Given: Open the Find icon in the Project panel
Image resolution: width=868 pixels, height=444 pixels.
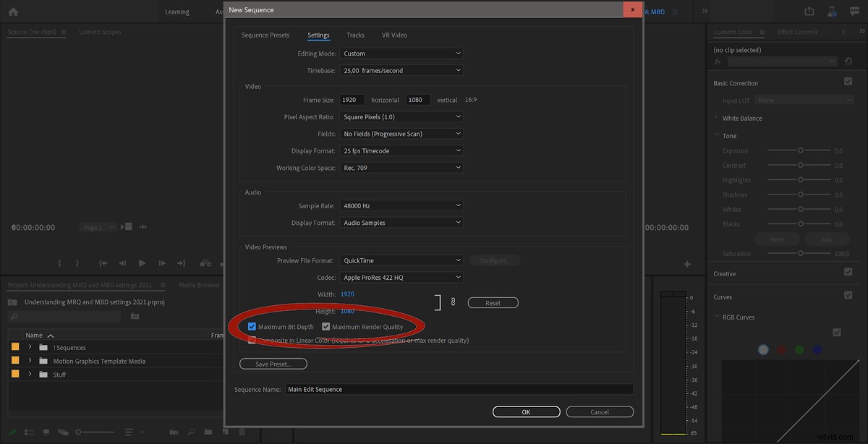Looking at the screenshot, I should point(190,432).
